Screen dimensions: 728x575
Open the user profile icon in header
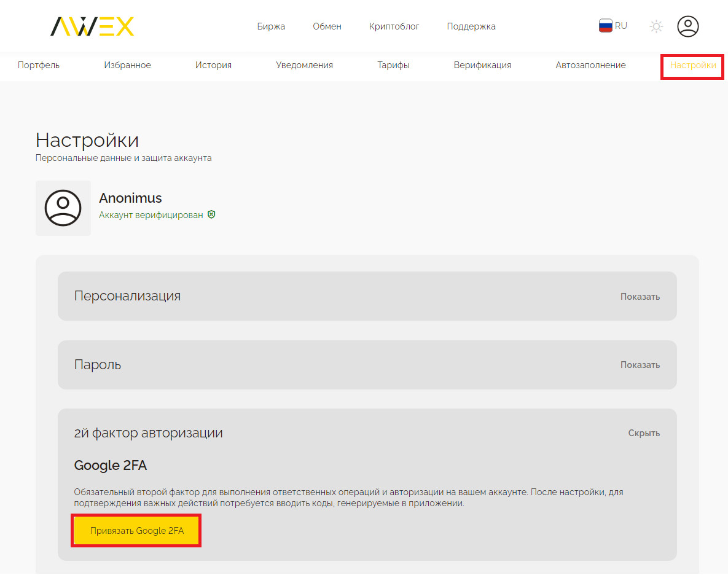[x=687, y=26]
